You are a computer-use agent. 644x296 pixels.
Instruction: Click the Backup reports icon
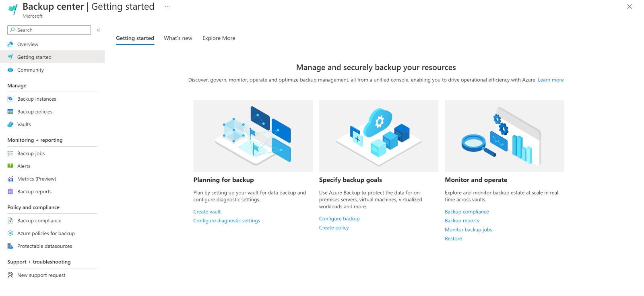(x=10, y=192)
